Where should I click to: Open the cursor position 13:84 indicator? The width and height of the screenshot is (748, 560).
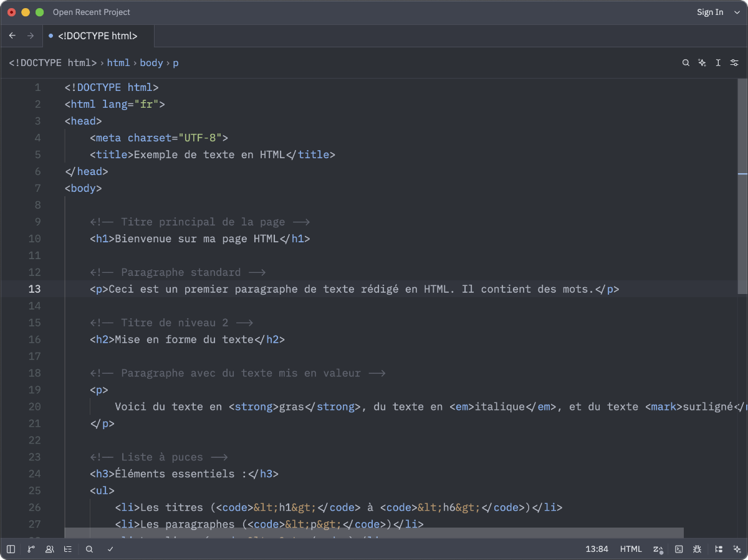point(597,549)
